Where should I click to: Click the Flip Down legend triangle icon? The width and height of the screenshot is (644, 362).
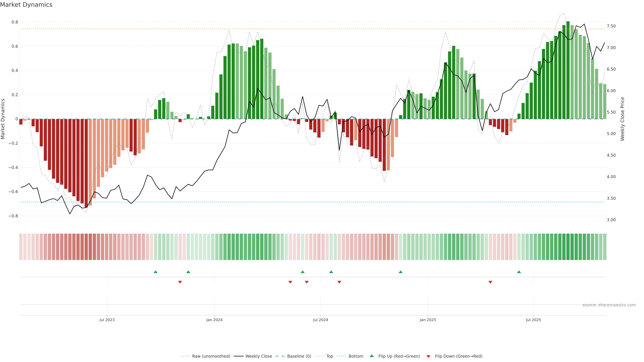[x=428, y=356]
